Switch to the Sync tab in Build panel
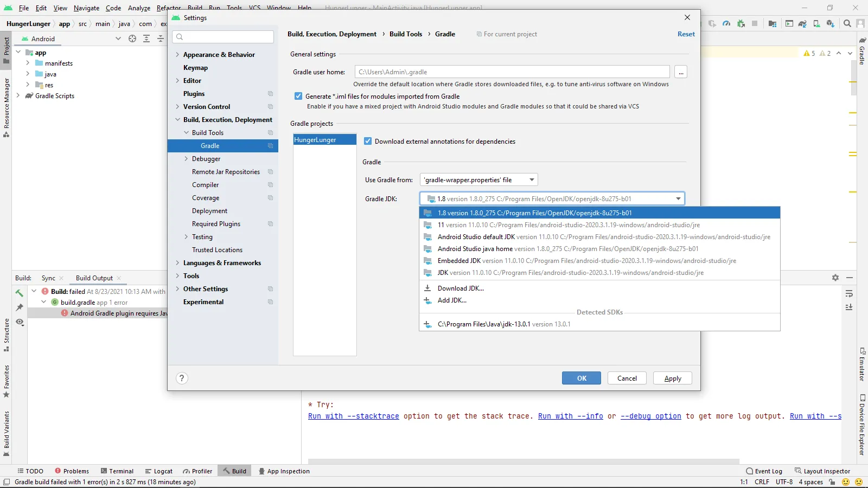 coord(48,278)
